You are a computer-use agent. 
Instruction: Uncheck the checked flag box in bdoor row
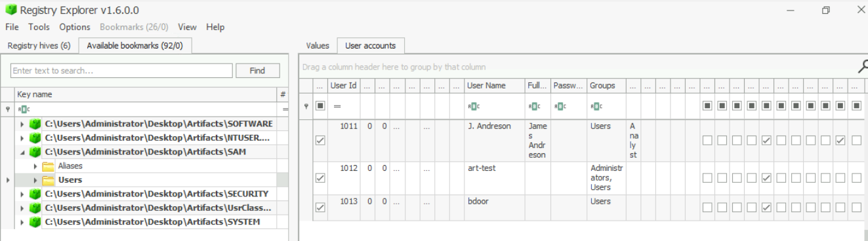pyautogui.click(x=766, y=208)
